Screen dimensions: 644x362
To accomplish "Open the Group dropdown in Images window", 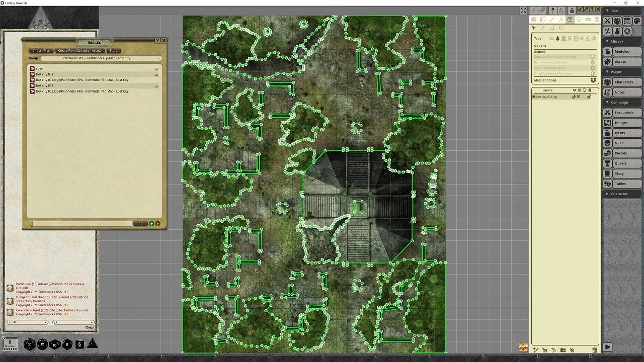I will click(x=101, y=58).
